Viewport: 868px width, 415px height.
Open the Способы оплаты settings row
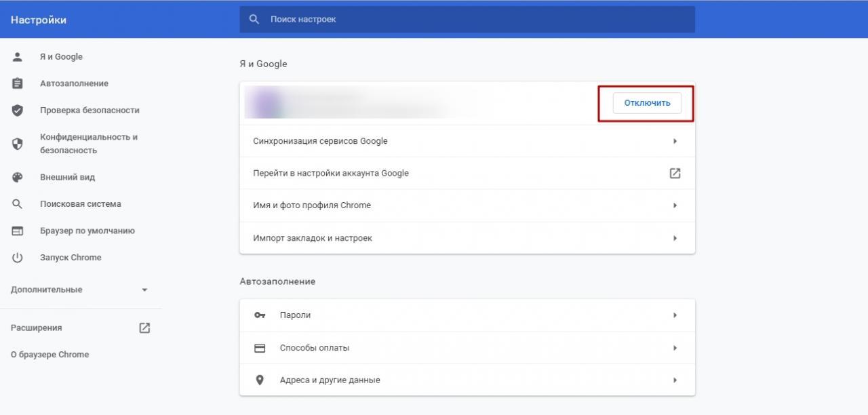(467, 348)
